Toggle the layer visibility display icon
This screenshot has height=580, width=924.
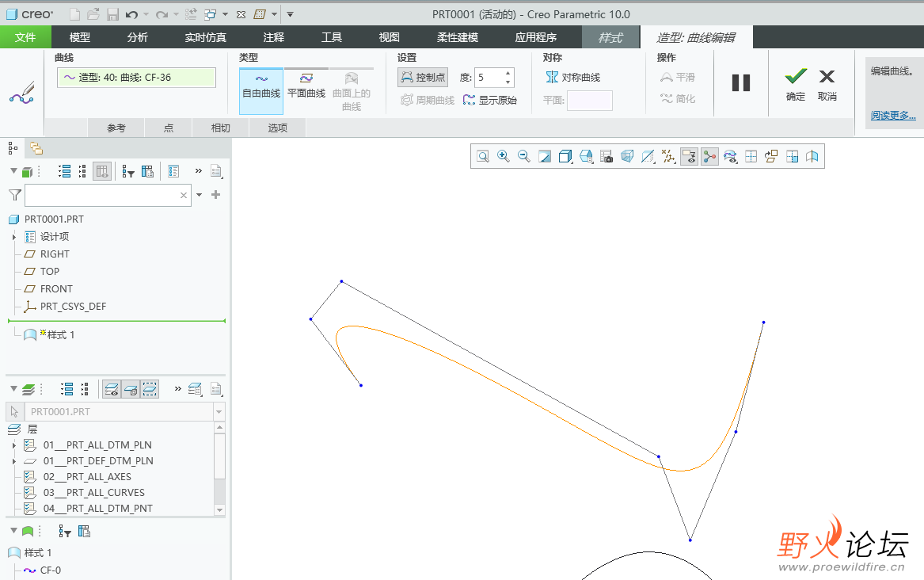coord(112,389)
